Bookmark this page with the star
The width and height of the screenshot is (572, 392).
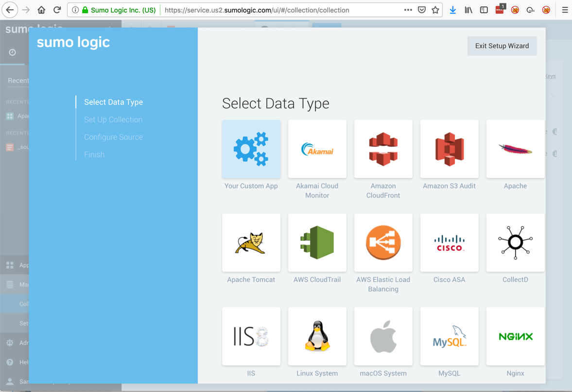[x=435, y=10]
